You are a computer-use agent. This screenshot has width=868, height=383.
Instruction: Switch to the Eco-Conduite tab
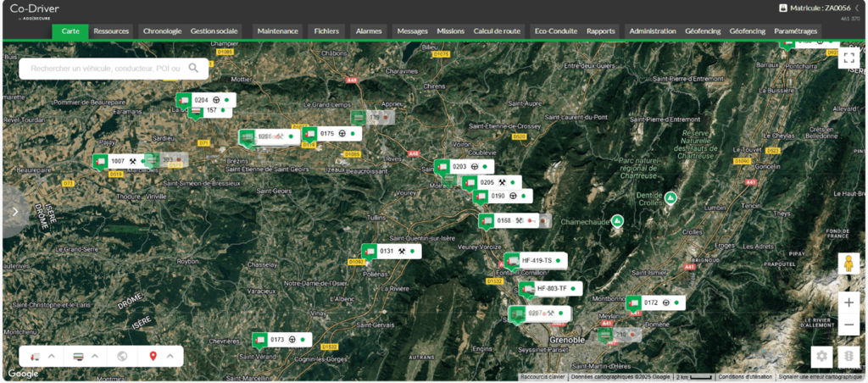555,31
